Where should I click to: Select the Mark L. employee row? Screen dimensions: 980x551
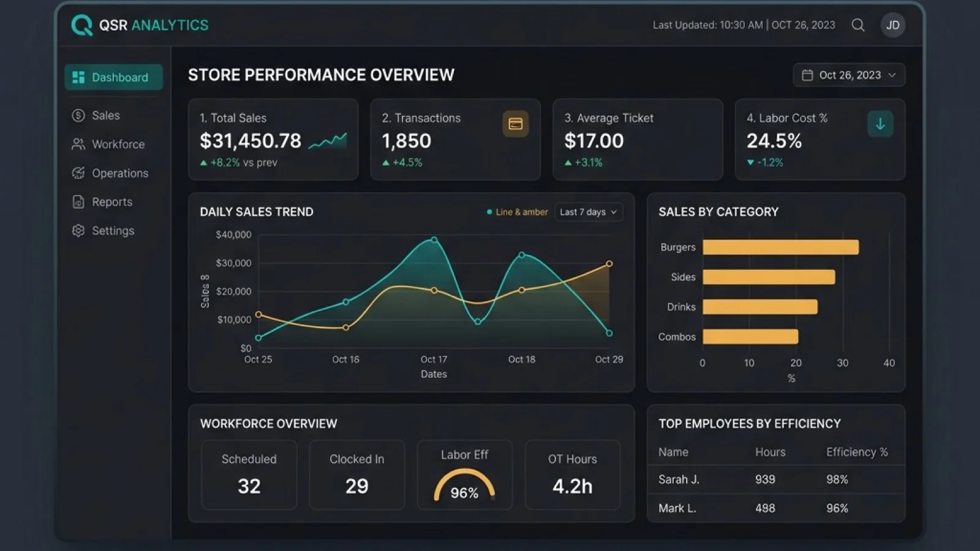pos(776,508)
